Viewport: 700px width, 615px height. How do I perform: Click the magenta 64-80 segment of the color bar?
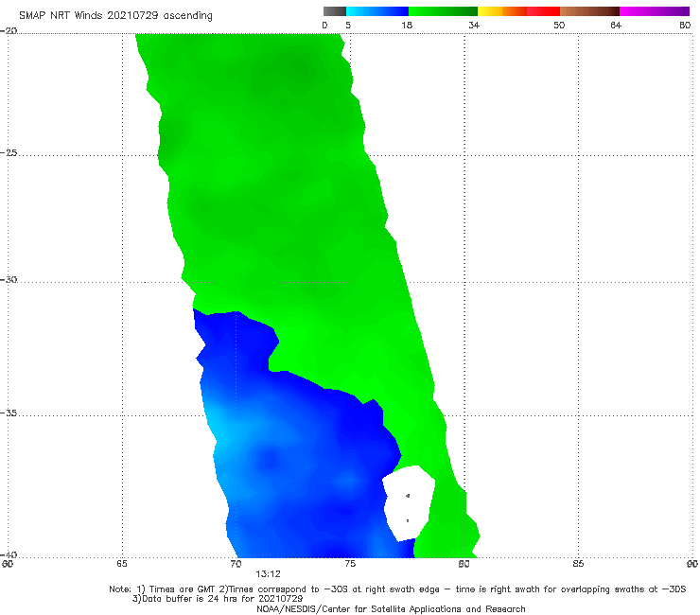click(655, 11)
